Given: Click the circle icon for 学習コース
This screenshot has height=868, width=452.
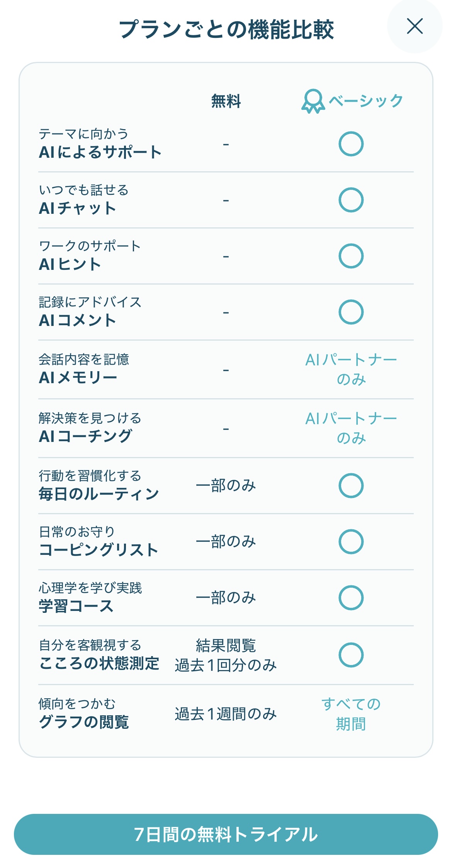Looking at the screenshot, I should [x=351, y=598].
